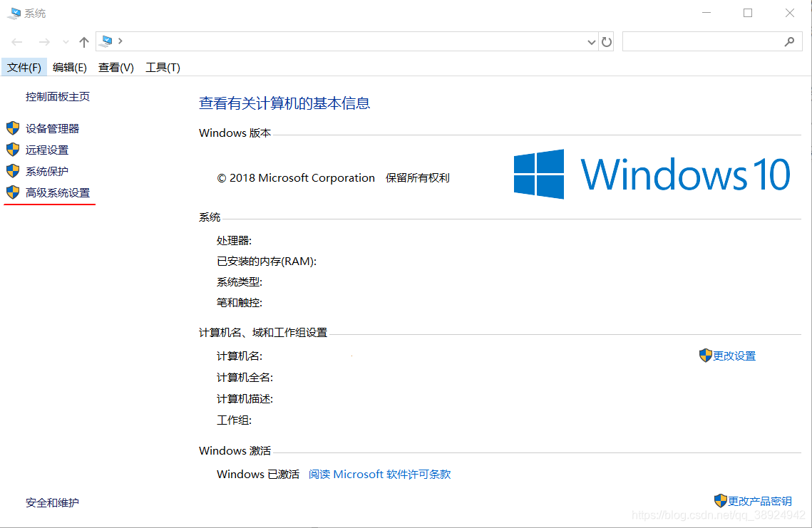This screenshot has width=812, height=528.
Task: Go up one level arrow
Action: point(84,42)
